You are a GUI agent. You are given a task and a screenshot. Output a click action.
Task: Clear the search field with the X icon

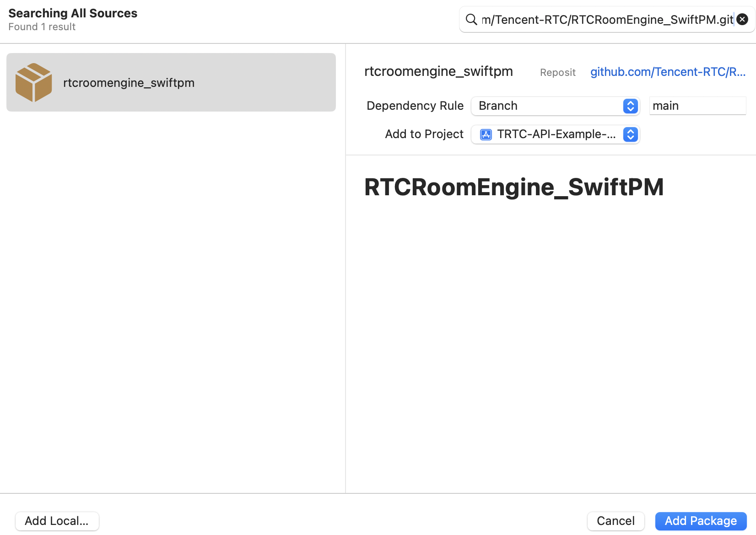pyautogui.click(x=742, y=20)
